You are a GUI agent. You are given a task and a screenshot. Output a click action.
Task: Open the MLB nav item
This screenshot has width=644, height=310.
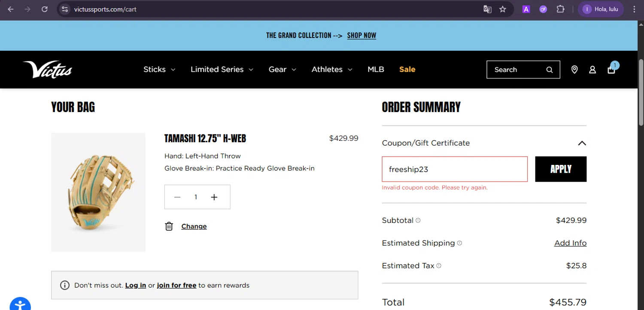coord(376,69)
